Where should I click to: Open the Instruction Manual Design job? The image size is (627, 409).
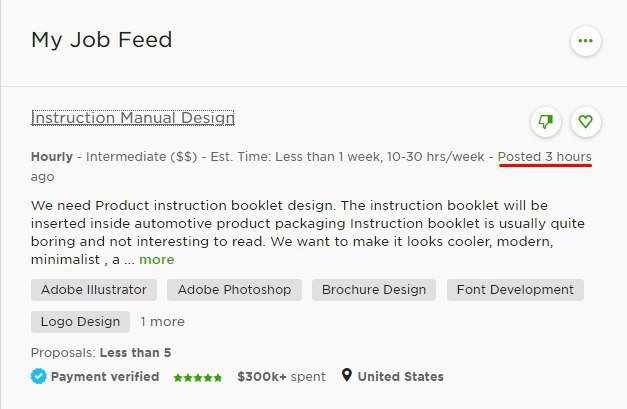[133, 118]
